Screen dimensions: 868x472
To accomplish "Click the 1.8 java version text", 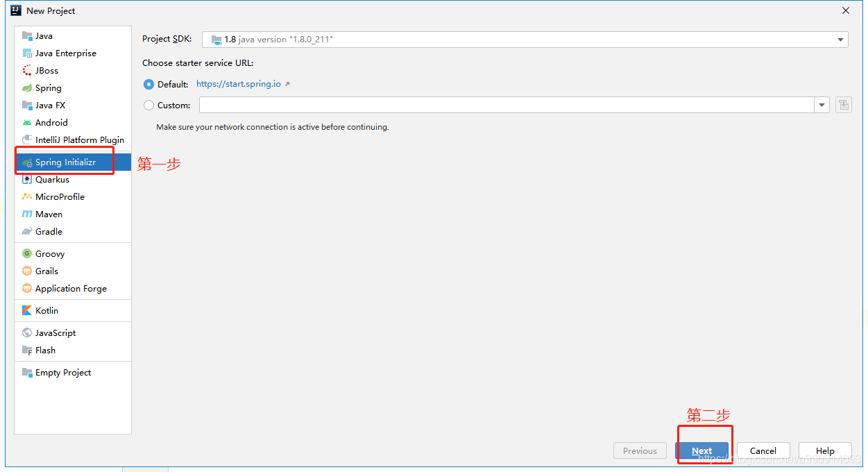I will pyautogui.click(x=279, y=40).
